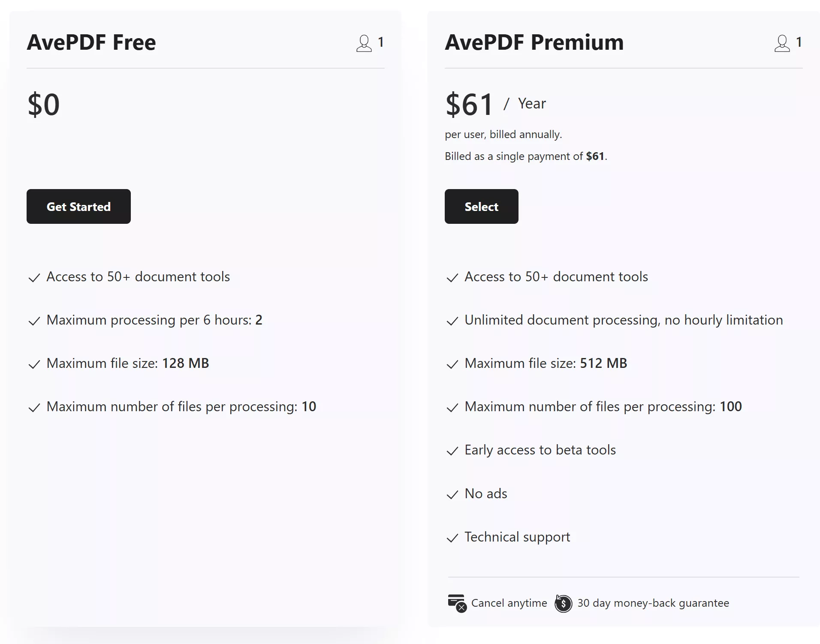820x644 pixels.
Task: Click the user count icon on AvePDF Free
Action: click(x=364, y=42)
